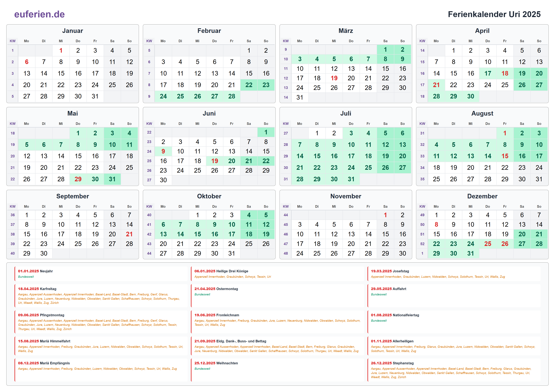Open the 26.12.2025 Stephanstag legend entry
Image resolution: width=555 pixels, height=392 pixels.
coord(454,370)
